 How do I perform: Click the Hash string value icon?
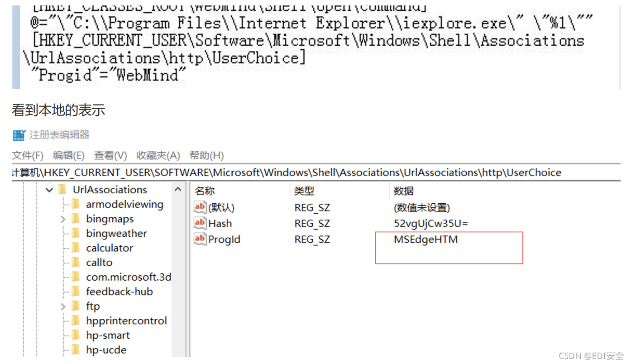tap(200, 223)
